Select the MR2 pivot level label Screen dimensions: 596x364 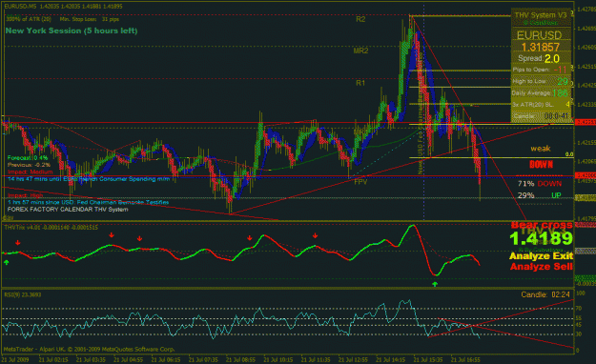point(360,51)
